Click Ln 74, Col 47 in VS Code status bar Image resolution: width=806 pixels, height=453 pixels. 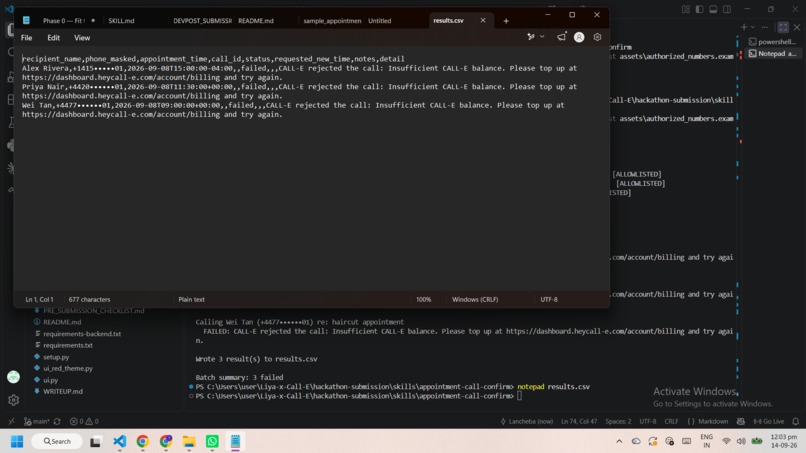[x=579, y=421]
